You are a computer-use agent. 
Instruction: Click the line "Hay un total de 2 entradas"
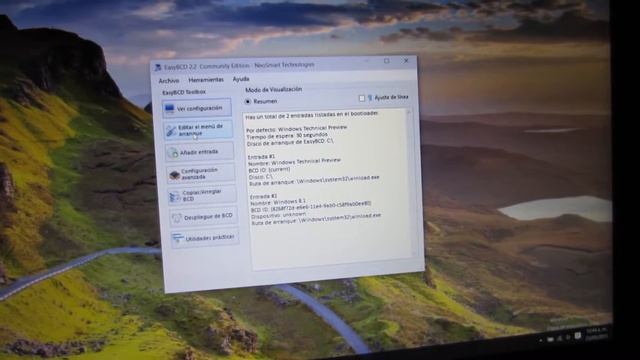pyautogui.click(x=312, y=115)
